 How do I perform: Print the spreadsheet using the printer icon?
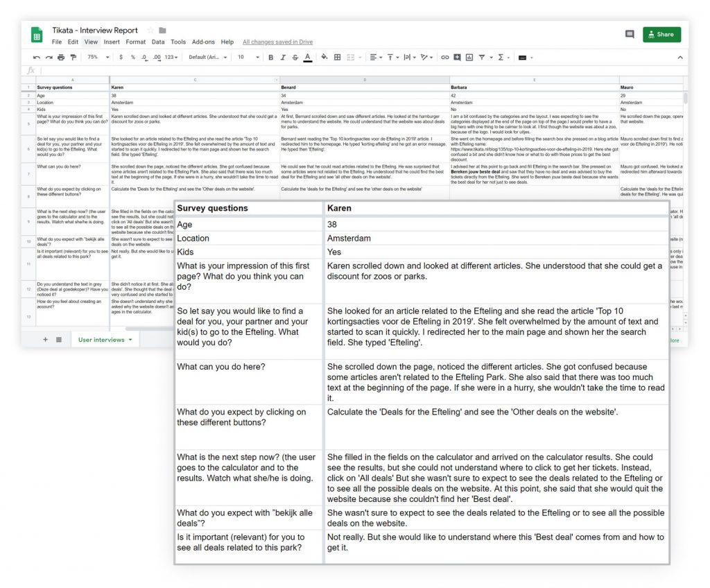[61, 57]
